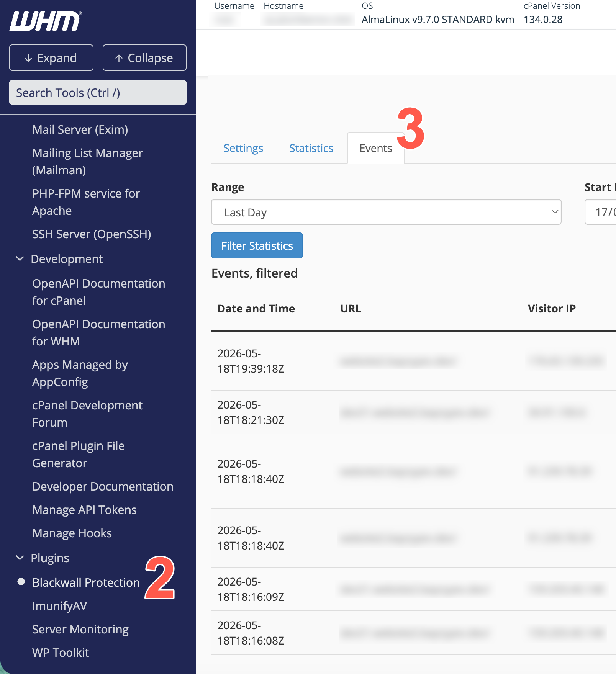
Task: Click the Start date input field
Action: [x=600, y=212]
